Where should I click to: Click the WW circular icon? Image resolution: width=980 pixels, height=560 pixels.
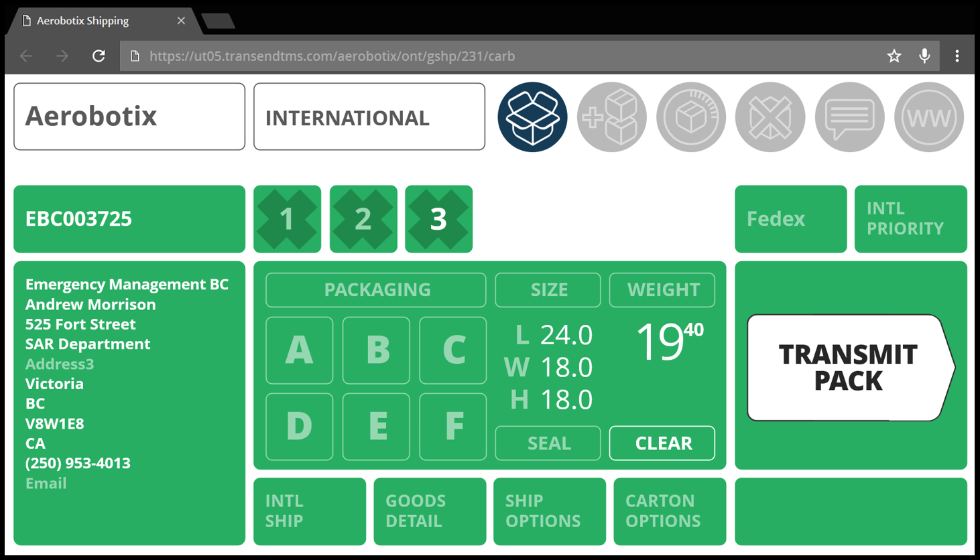coord(928,117)
